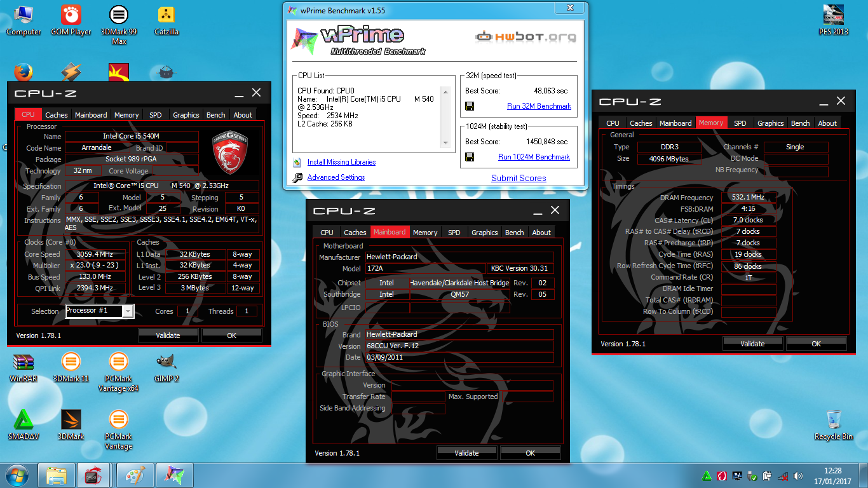The image size is (868, 488).
Task: Click the Safely Remove Hardware tray icon
Action: [752, 475]
